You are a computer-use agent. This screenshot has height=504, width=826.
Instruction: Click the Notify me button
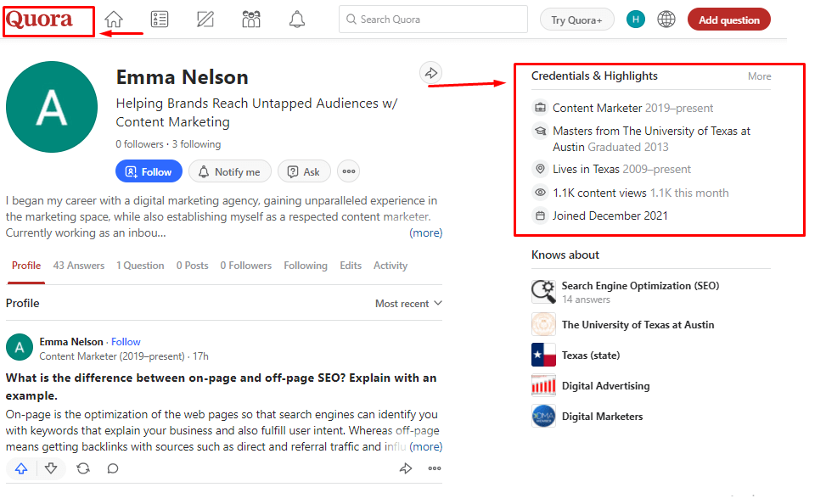(x=230, y=171)
